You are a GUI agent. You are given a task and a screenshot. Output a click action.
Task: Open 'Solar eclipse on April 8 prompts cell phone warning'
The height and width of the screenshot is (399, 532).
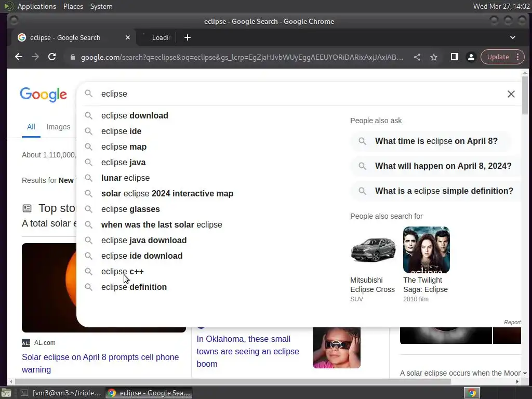tap(100, 363)
